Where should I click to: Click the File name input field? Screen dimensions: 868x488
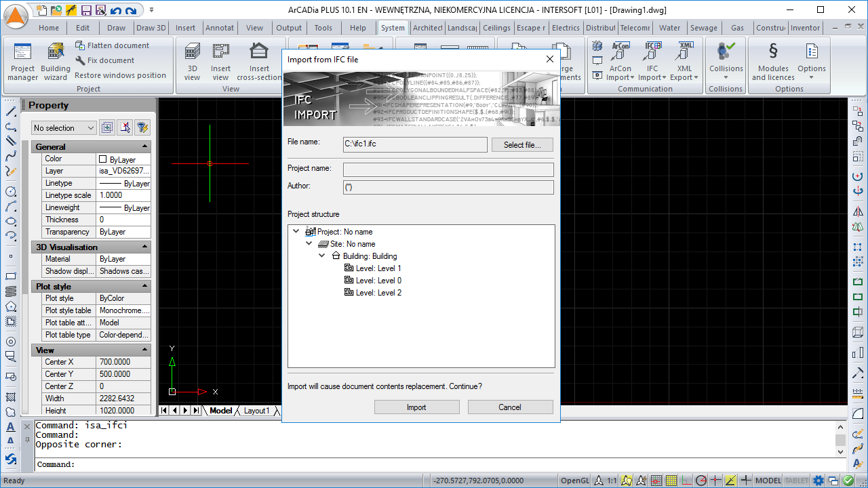[x=414, y=144]
